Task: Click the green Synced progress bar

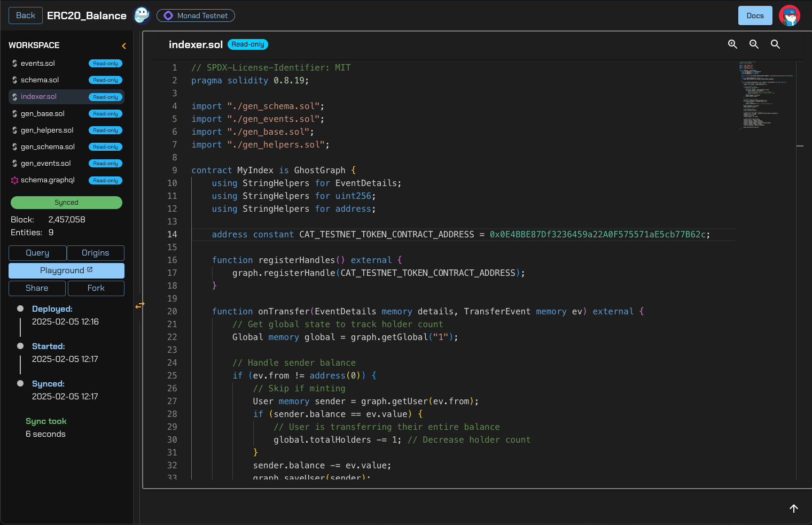Action: [x=66, y=203]
